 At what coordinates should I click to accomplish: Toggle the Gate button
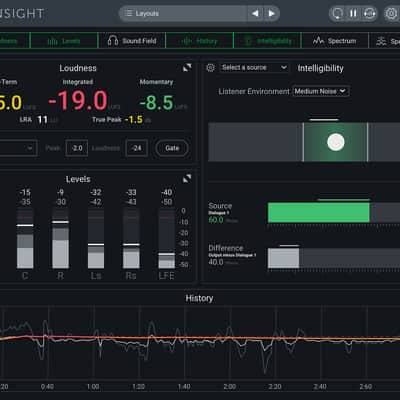[x=172, y=148]
